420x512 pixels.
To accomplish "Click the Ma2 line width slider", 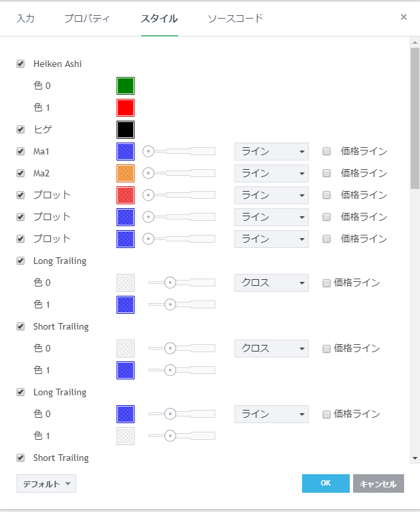I will click(x=180, y=173).
